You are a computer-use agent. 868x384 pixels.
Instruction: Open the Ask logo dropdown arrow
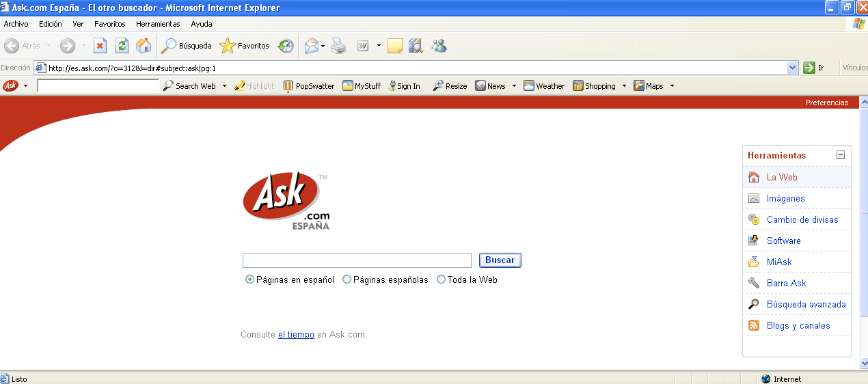click(25, 86)
